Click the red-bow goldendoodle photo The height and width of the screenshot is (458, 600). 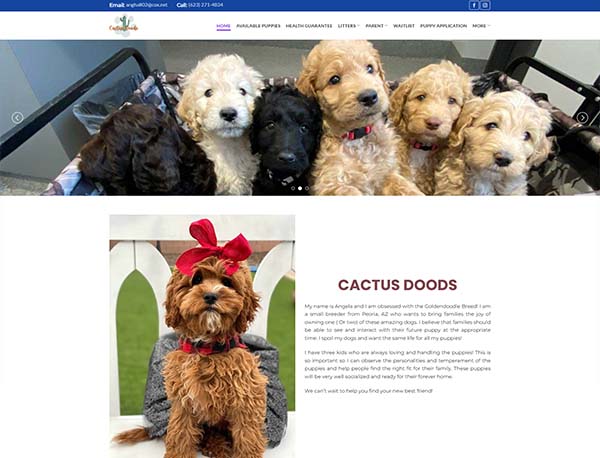click(202, 336)
